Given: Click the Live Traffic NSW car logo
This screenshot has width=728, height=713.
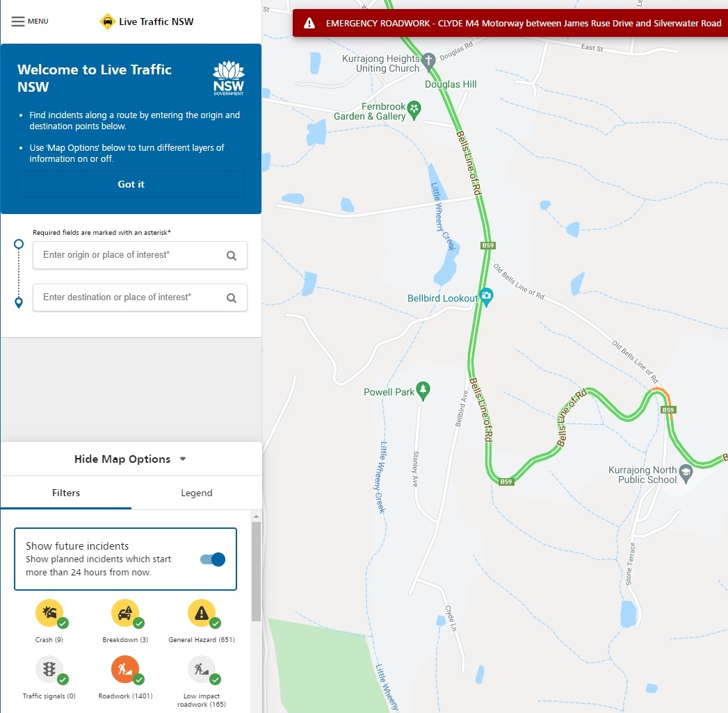Looking at the screenshot, I should [x=107, y=22].
